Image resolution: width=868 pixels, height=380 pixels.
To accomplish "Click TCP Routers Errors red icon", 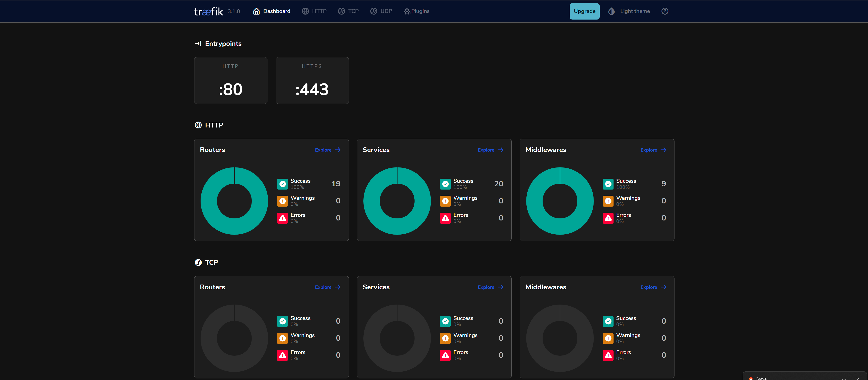I will 282,355.
